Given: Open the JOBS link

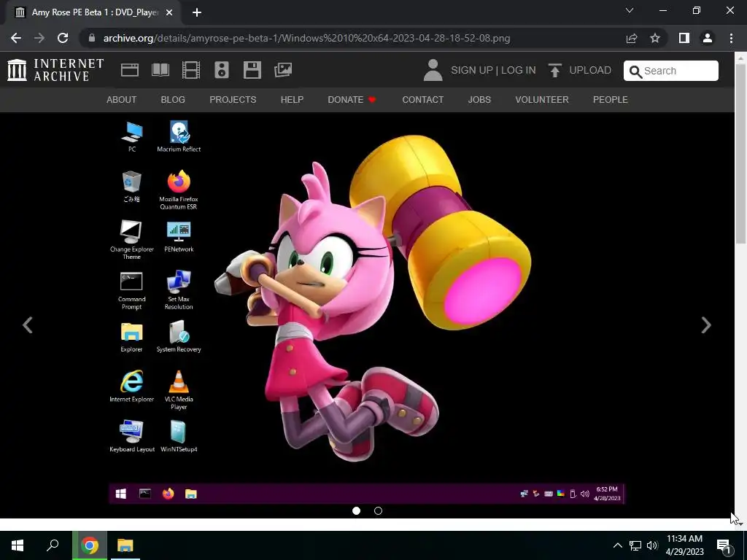Looking at the screenshot, I should (x=479, y=99).
